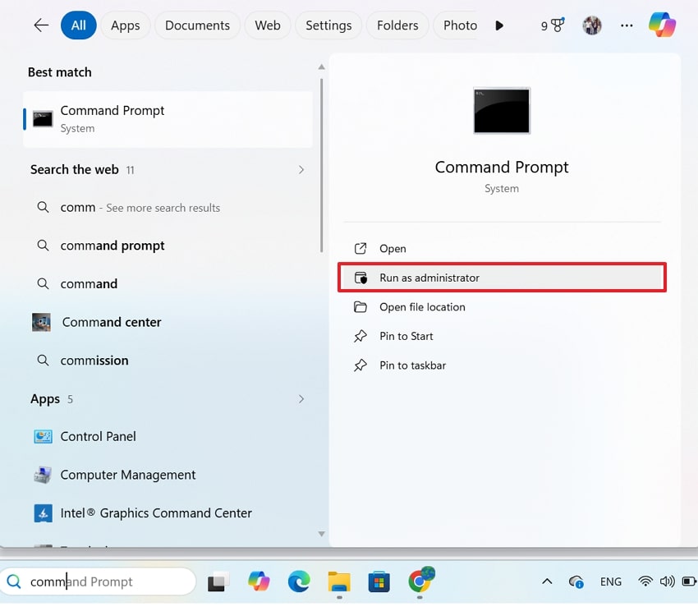This screenshot has height=616, width=698.
Task: Click the ellipsis options icon in search
Action: coord(627,25)
